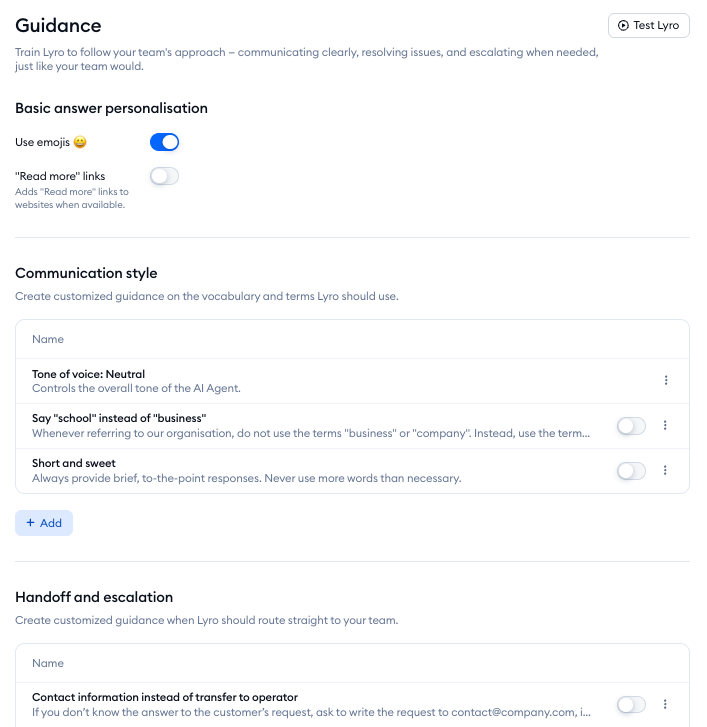
Task: Open options menu for Tone of voice row
Action: (x=666, y=381)
